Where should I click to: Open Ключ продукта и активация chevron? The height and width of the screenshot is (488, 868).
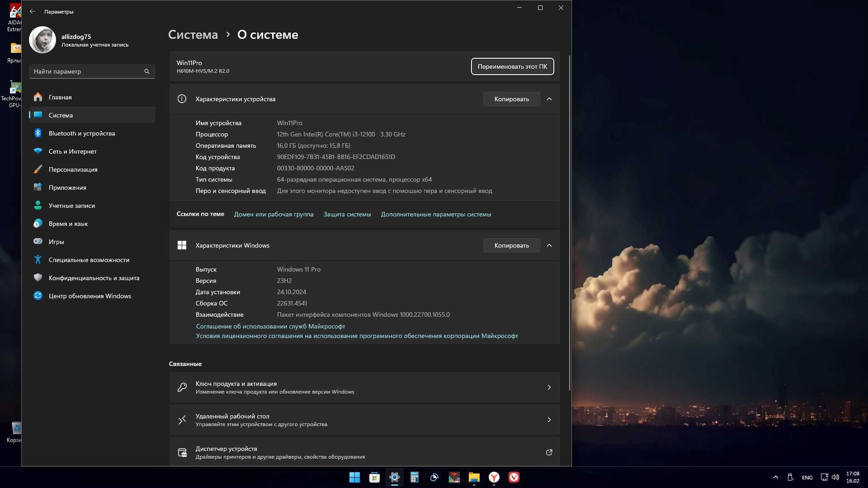[x=549, y=387]
